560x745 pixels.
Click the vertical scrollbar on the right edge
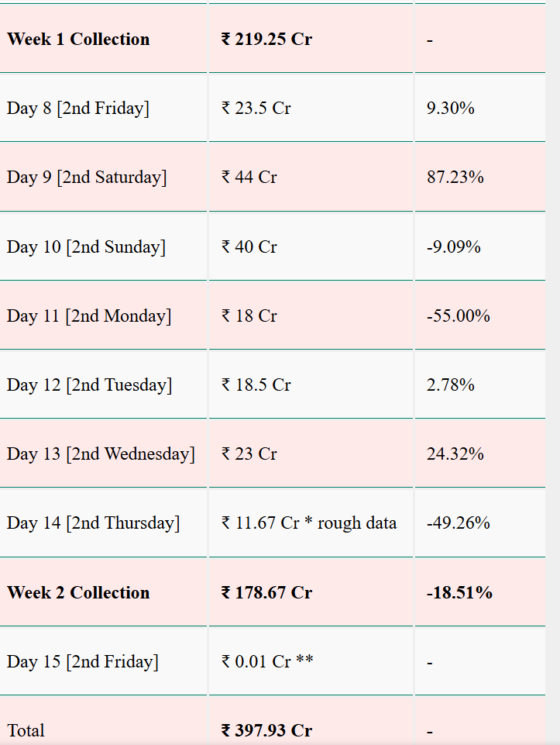pyautogui.click(x=552, y=372)
